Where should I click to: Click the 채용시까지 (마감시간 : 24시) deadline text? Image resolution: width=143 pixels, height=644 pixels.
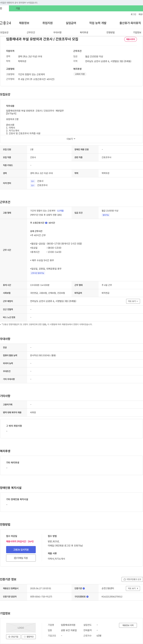(20, 542)
